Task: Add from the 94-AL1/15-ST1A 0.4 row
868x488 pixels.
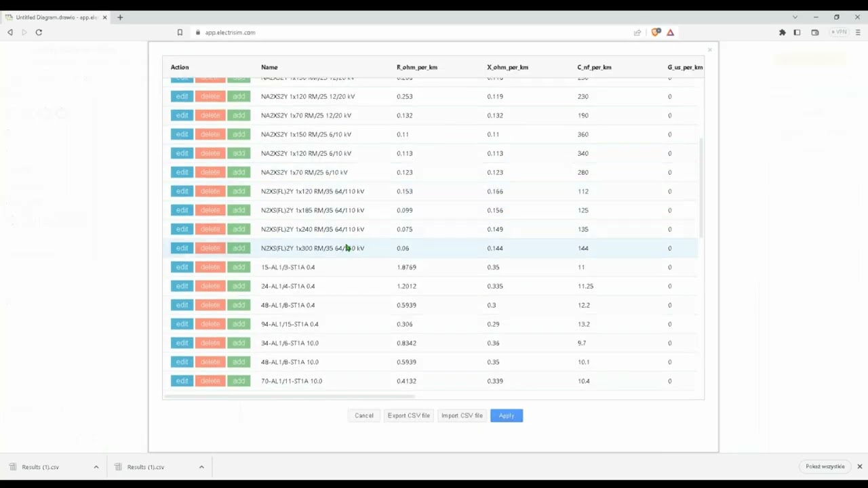Action: 239,324
